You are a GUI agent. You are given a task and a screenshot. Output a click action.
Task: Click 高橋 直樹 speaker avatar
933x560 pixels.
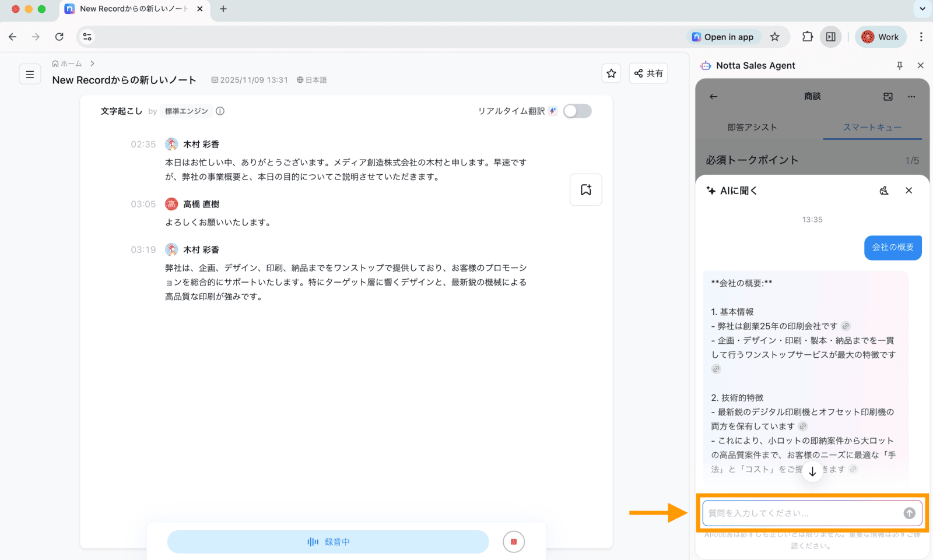[x=171, y=204]
